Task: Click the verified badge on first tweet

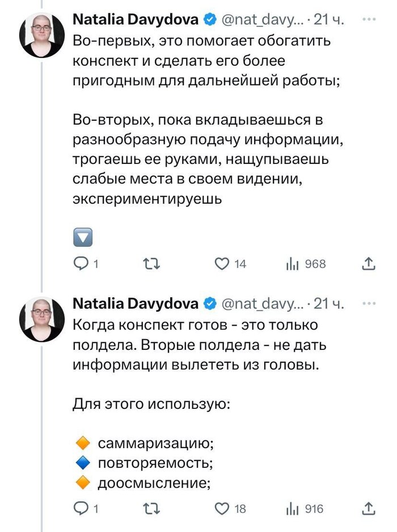Action: pyautogui.click(x=209, y=20)
